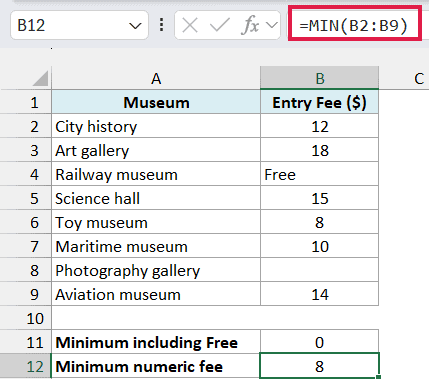
Task: Select row 4 header
Action: [26, 174]
